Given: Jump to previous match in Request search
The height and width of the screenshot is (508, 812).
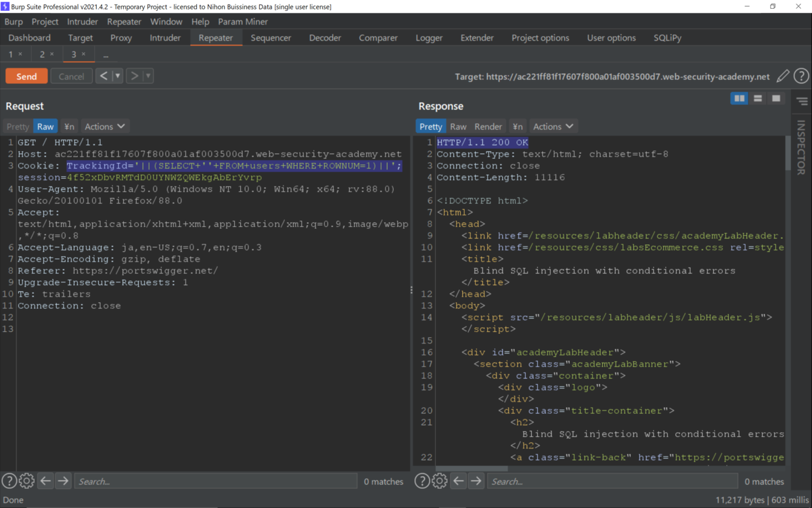Looking at the screenshot, I should pyautogui.click(x=45, y=481).
